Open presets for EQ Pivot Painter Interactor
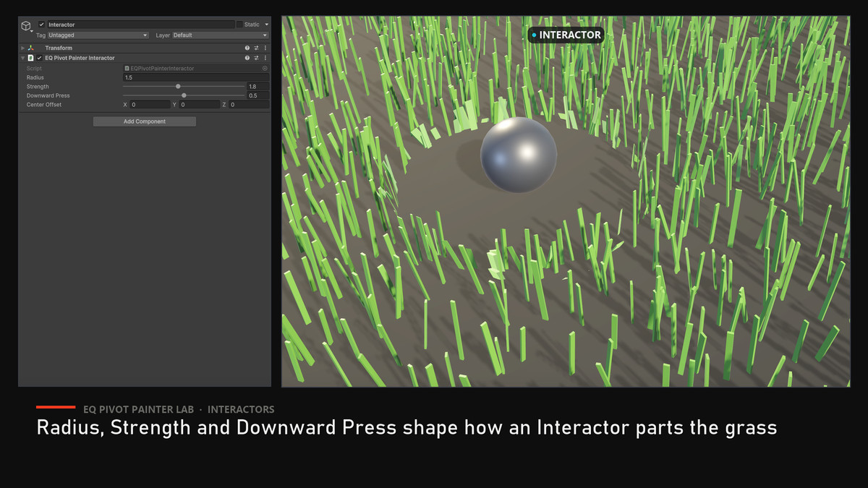 click(x=256, y=58)
